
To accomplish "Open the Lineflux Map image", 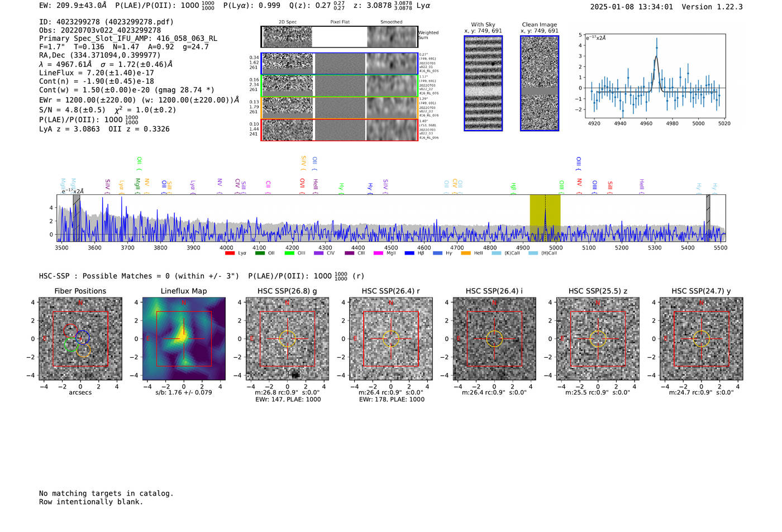I will 184,339.
